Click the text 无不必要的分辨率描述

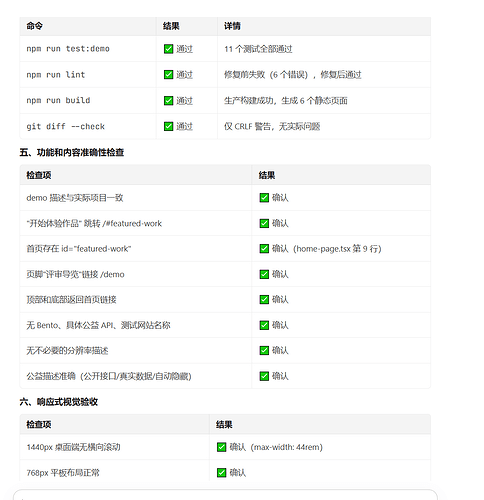(67, 351)
